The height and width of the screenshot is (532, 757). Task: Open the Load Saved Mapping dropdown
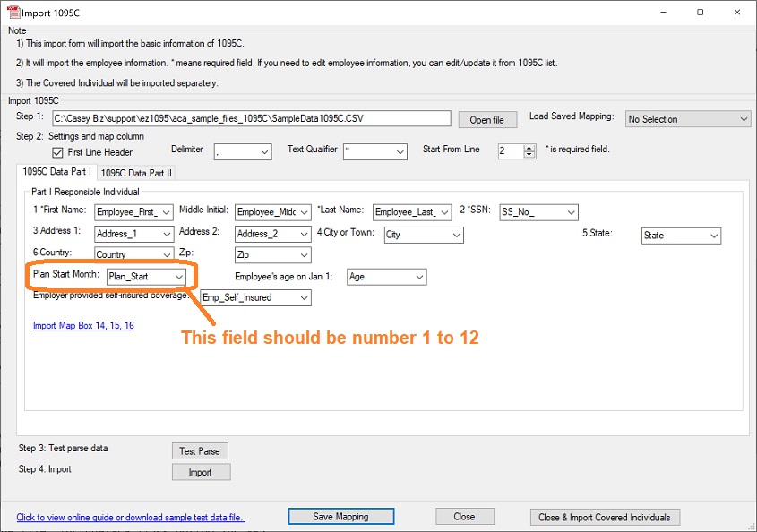coord(687,119)
